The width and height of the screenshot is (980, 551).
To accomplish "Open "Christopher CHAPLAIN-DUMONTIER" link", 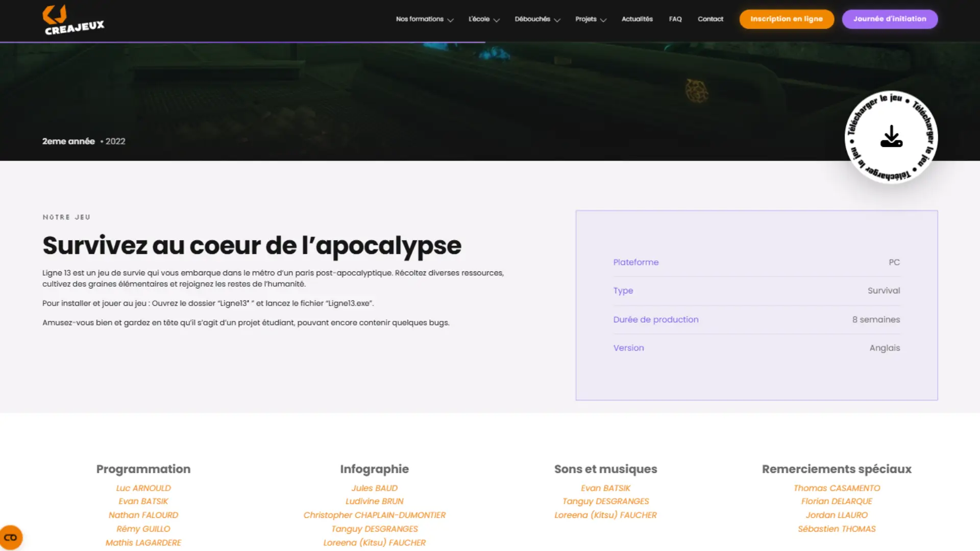I will click(374, 515).
